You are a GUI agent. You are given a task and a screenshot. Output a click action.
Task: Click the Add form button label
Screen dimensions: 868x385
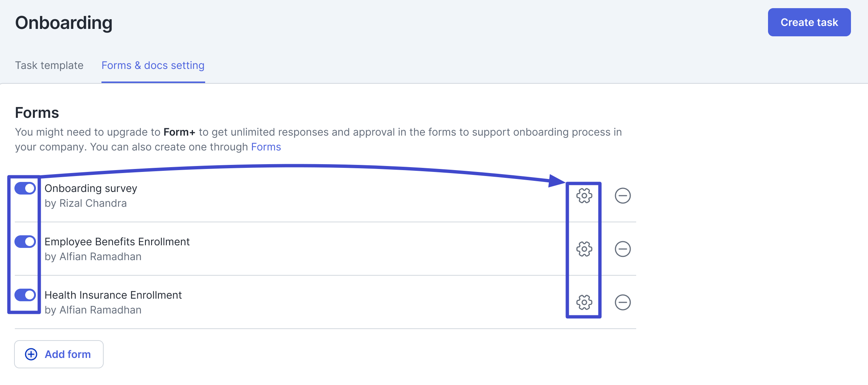pyautogui.click(x=68, y=354)
